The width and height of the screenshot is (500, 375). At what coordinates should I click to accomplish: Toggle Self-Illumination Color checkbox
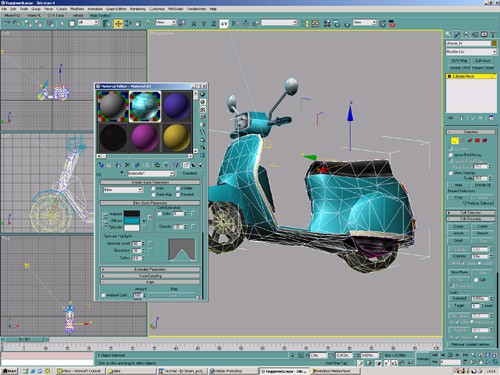[160, 214]
